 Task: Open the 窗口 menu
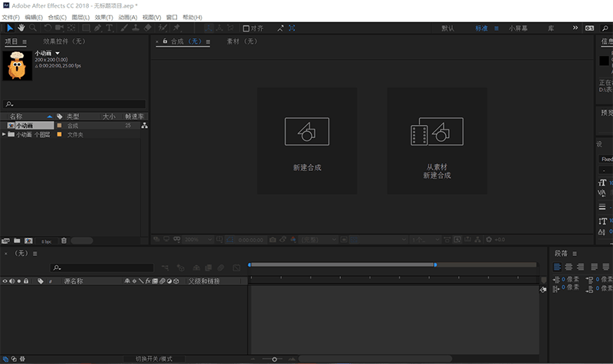[172, 17]
